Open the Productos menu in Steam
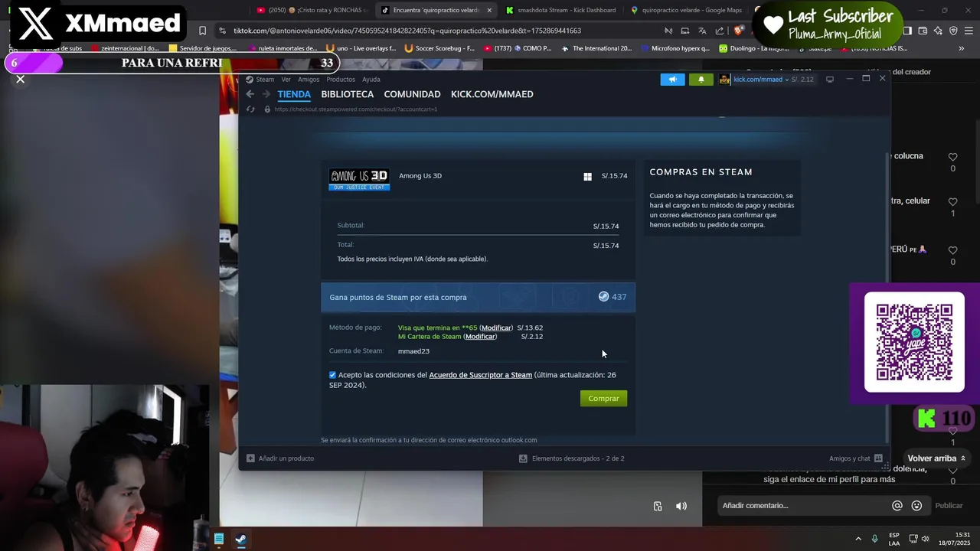The image size is (980, 551). 341,80
